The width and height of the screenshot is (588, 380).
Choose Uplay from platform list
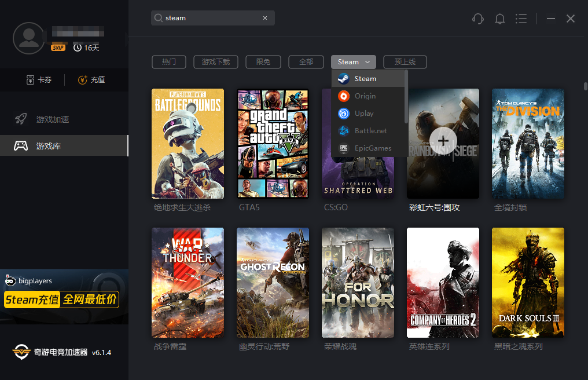click(368, 114)
